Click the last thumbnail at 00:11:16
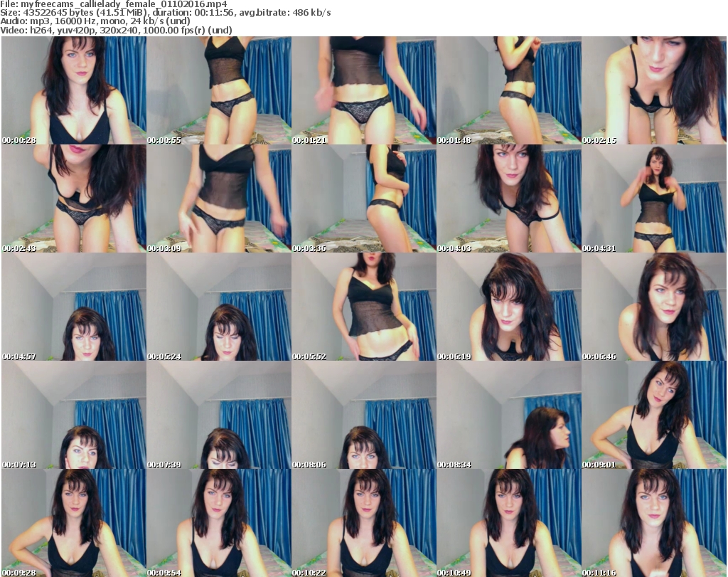728x577 pixels. click(654, 523)
